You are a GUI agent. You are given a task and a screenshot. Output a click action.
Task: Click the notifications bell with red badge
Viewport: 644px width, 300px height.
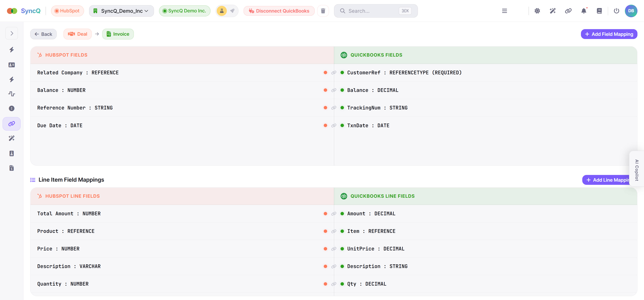584,11
